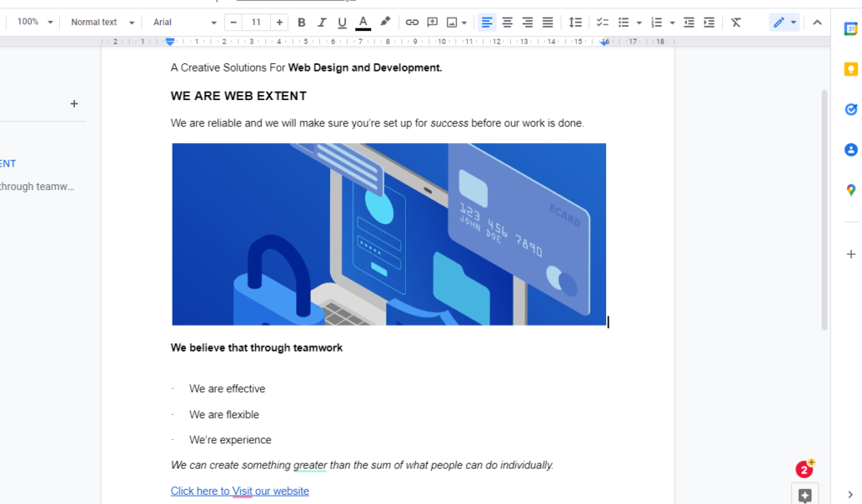
Task: Align text left
Action: point(487,23)
